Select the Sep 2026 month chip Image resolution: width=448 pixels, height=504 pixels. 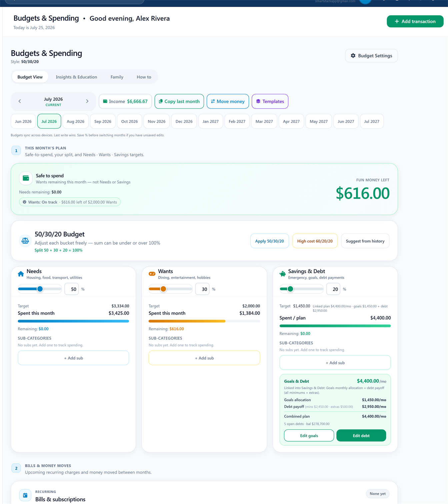coord(103,121)
